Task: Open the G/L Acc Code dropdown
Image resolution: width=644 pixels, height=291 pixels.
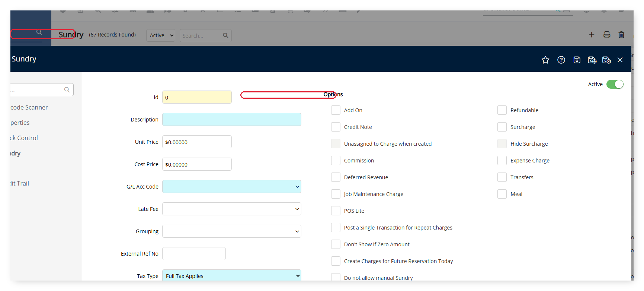Action: click(x=232, y=187)
